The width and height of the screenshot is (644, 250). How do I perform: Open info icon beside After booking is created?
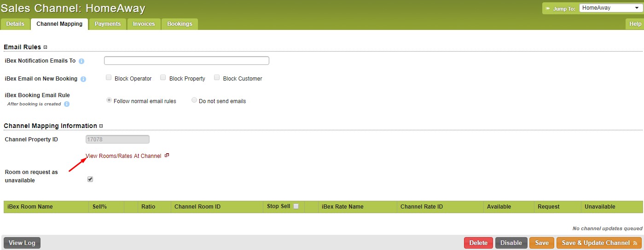click(x=67, y=104)
